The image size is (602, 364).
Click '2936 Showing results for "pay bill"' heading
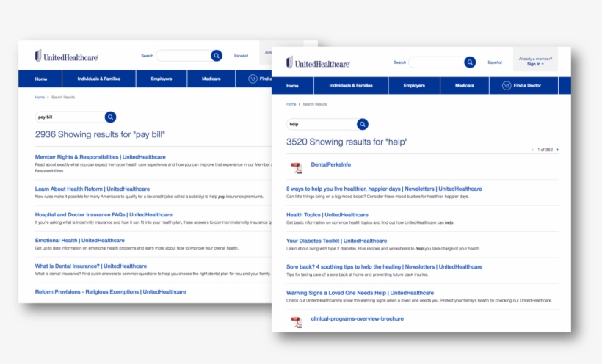(100, 134)
